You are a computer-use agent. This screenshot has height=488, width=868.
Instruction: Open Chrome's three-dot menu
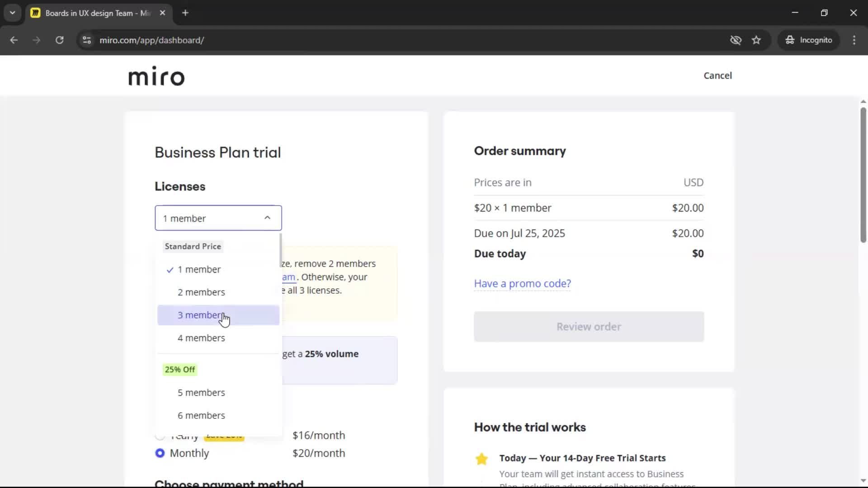point(854,40)
